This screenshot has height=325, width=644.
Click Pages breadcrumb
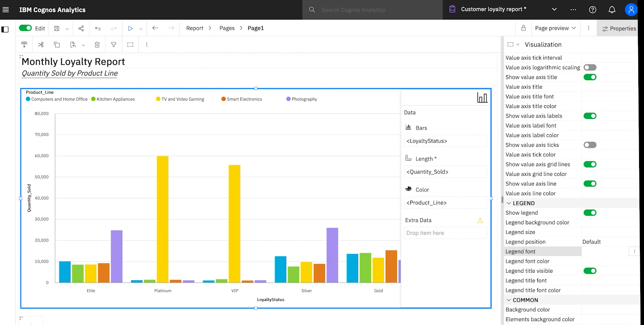(x=227, y=28)
